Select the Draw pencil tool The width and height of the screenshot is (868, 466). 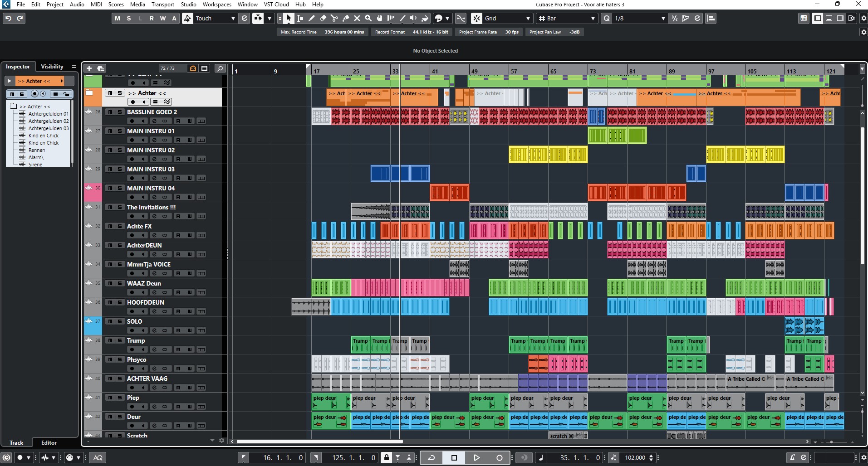point(312,18)
